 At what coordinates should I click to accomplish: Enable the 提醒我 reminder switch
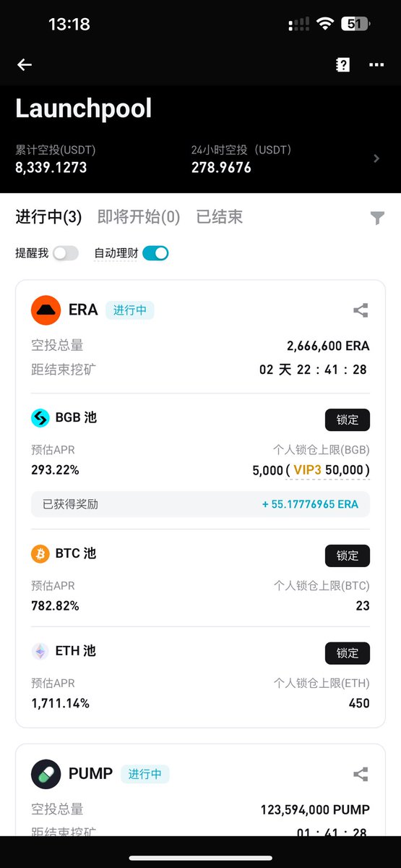(x=65, y=253)
